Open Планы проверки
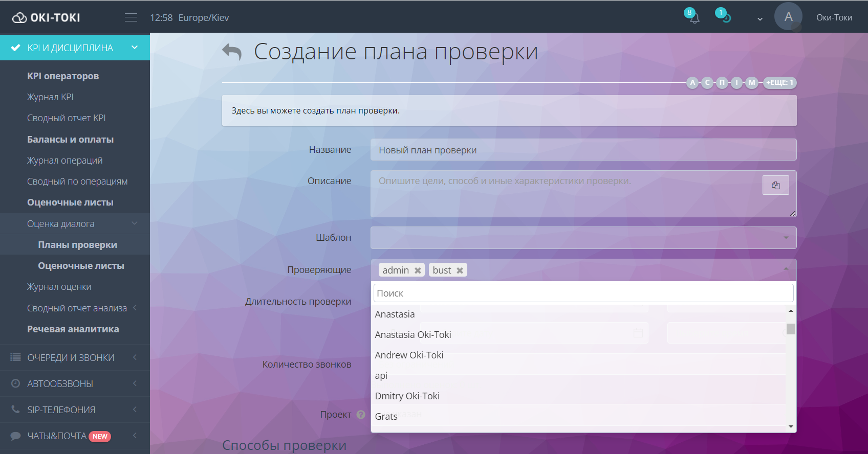The image size is (868, 454). (77, 245)
